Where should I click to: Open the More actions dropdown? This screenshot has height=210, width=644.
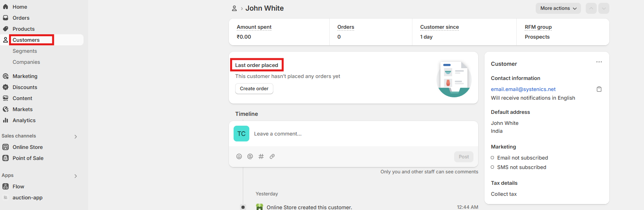558,8
